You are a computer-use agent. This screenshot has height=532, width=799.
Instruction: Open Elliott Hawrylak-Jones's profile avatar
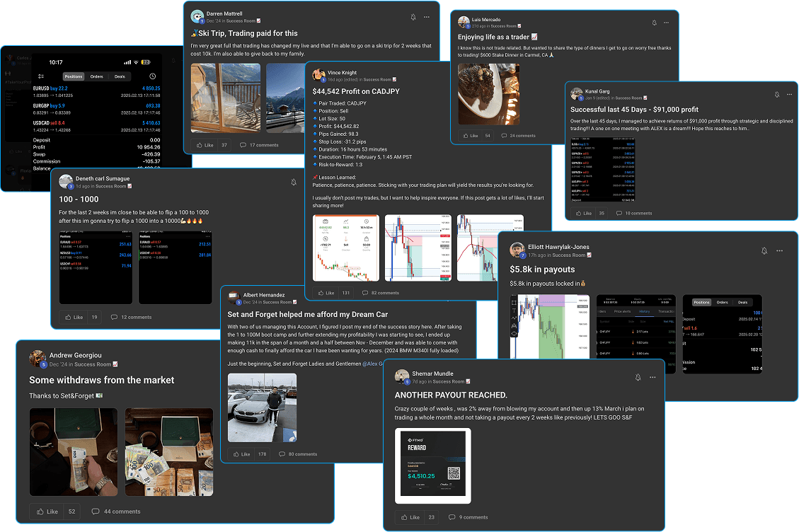coord(517,250)
